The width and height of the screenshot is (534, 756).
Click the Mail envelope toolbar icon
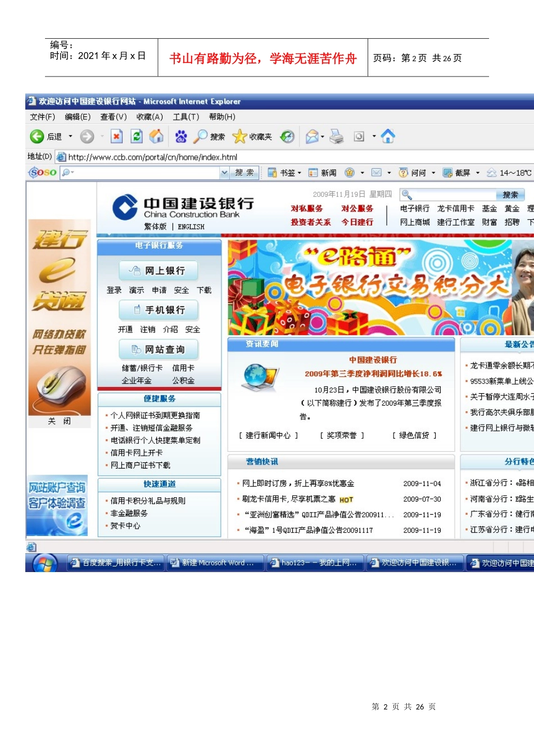312,136
